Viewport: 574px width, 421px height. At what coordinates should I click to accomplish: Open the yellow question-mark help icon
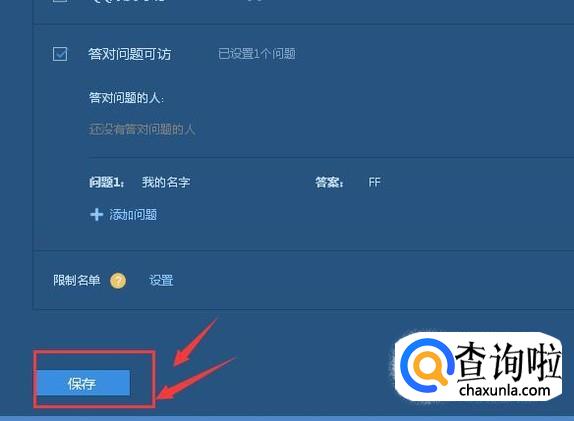tap(118, 281)
